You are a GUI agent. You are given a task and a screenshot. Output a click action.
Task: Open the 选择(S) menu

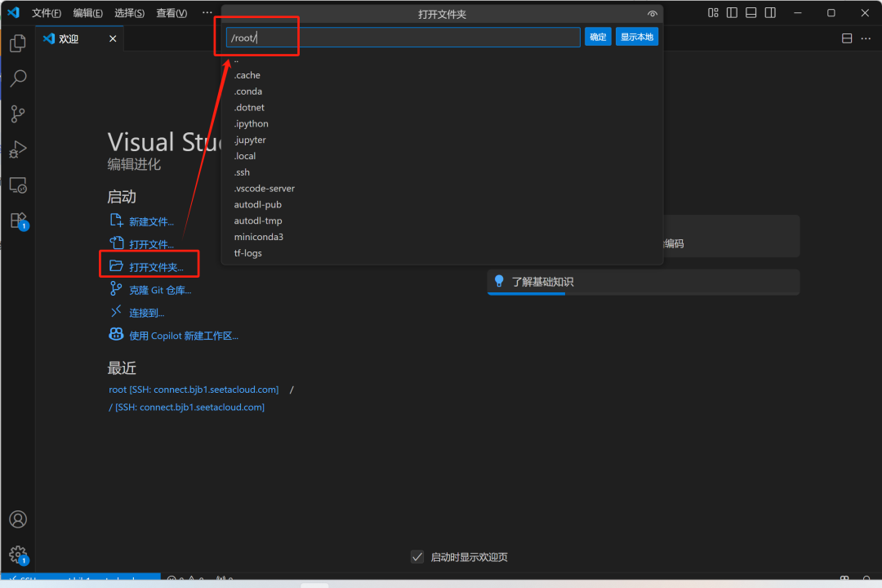129,13
